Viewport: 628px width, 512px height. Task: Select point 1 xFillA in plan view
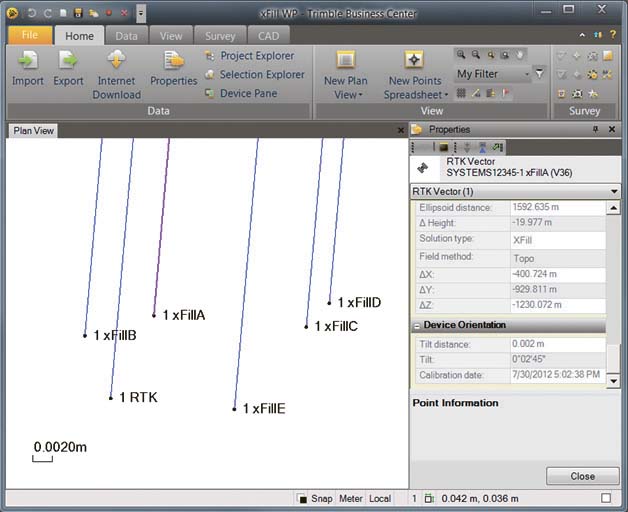point(154,316)
